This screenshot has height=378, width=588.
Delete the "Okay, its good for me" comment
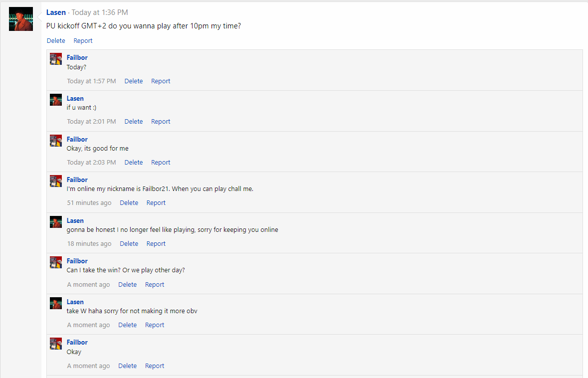tap(134, 163)
